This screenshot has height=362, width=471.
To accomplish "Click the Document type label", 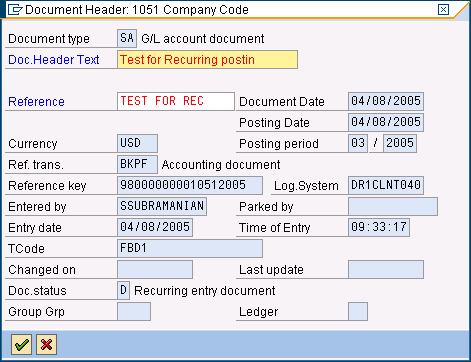I will coord(49,39).
